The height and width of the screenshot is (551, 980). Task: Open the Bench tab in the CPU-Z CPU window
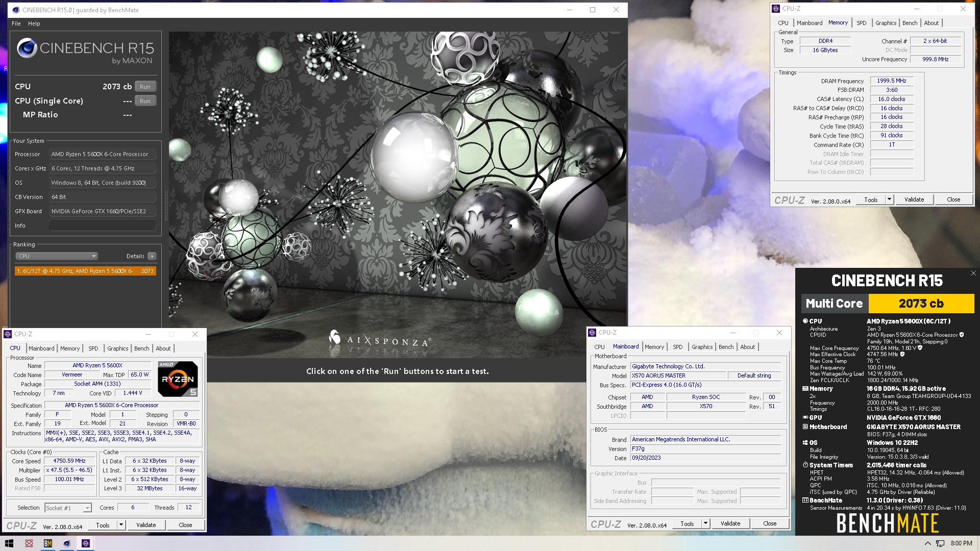point(141,348)
